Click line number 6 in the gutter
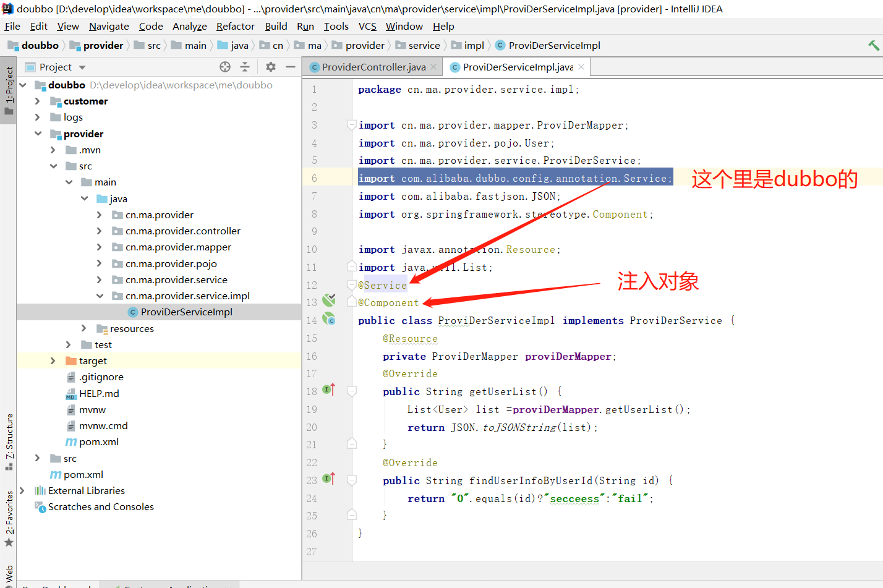Viewport: 883px width, 588px height. [x=314, y=178]
